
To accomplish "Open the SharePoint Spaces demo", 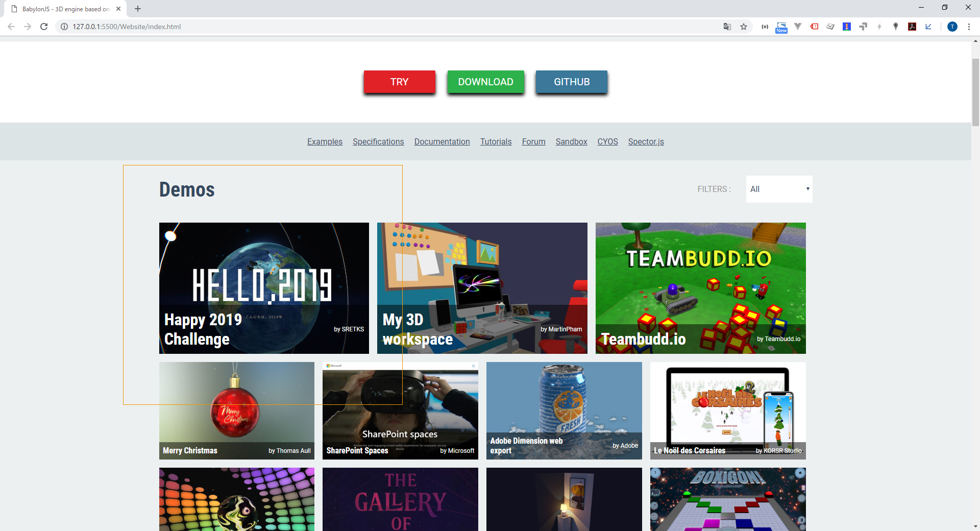I will tap(400, 411).
